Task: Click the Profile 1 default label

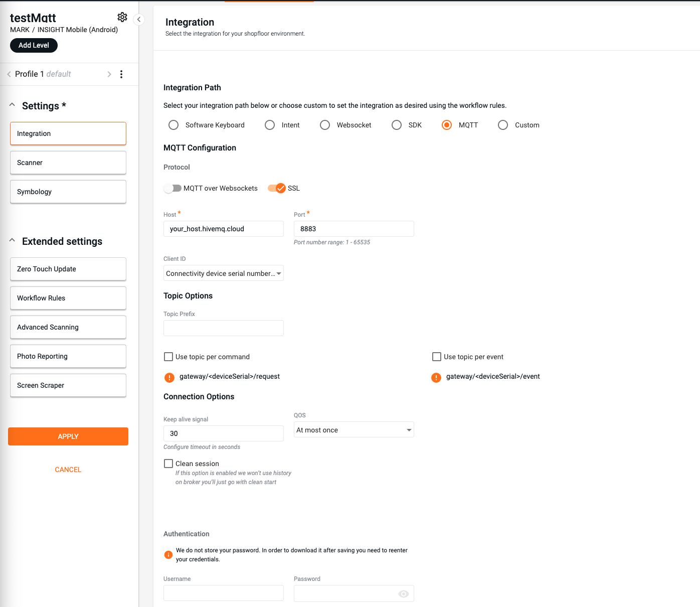Action: 43,74
